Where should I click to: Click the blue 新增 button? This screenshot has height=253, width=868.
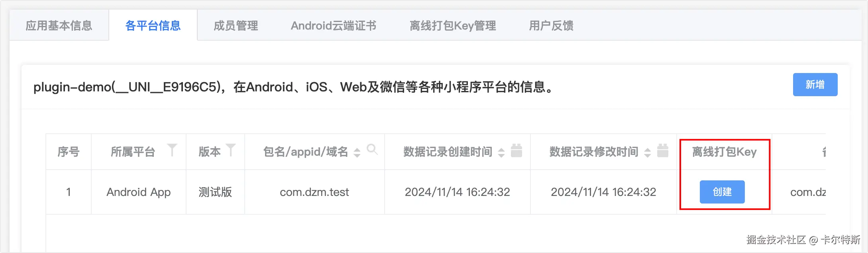[815, 85]
